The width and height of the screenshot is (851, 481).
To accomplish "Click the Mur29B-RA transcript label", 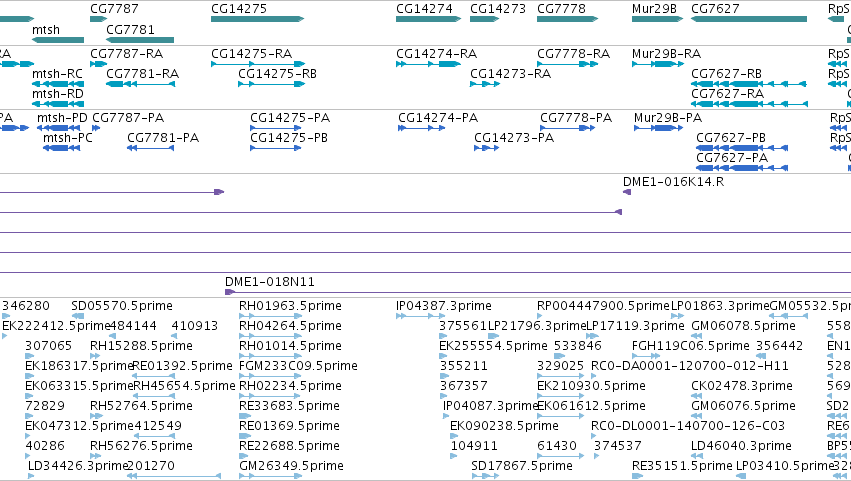I will 666,54.
